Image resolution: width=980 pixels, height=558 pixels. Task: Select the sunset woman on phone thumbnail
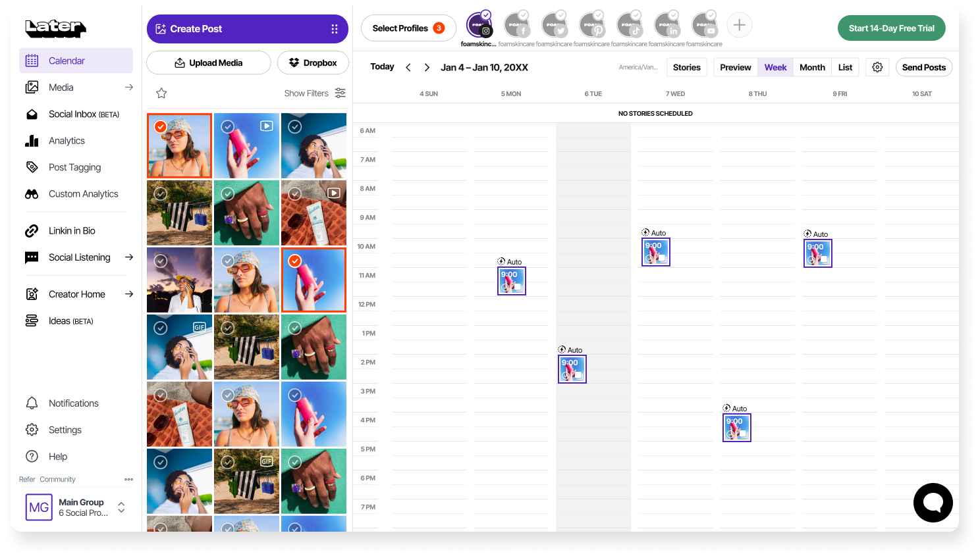tap(179, 280)
